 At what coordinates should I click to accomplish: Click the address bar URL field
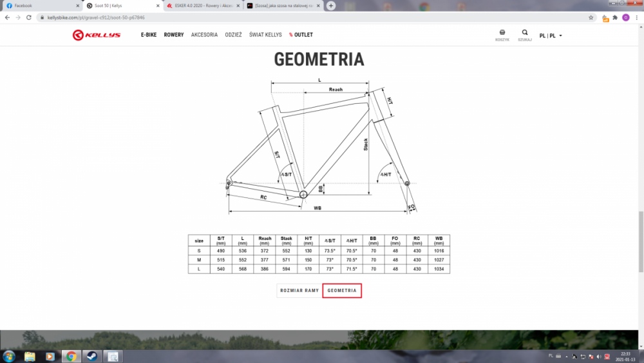point(312,17)
